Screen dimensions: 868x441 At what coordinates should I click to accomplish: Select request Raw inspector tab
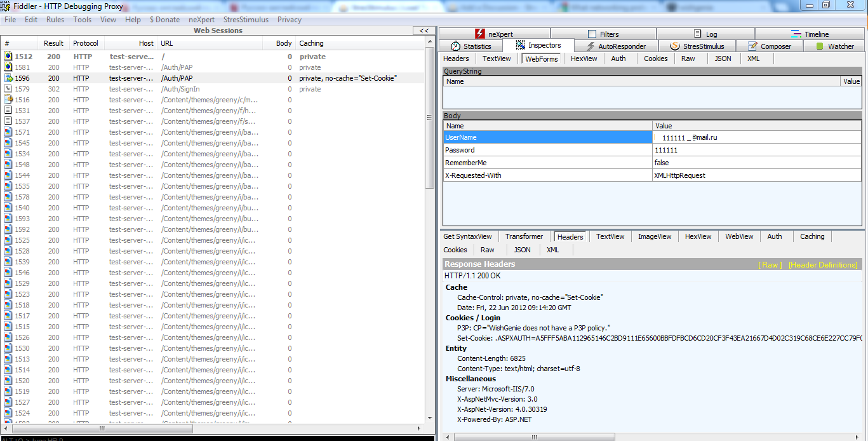[688, 58]
